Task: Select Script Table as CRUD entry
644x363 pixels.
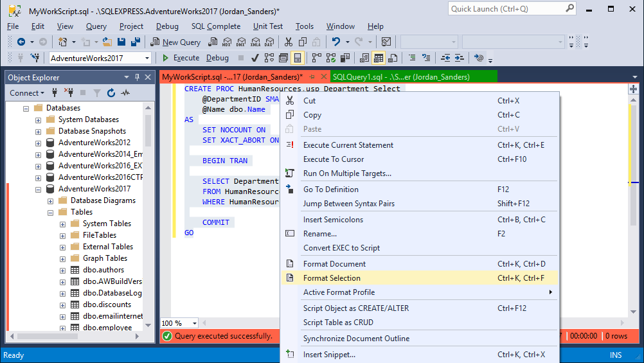Action: [x=419, y=323]
